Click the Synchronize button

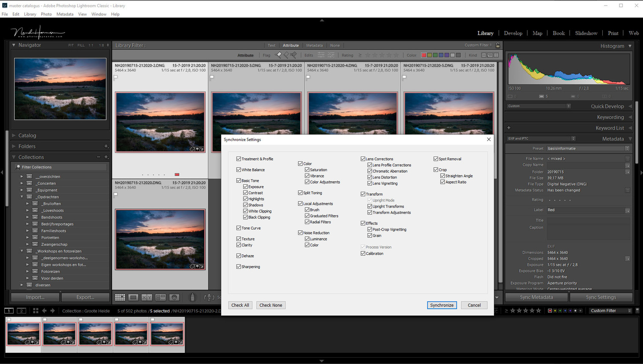[442, 305]
